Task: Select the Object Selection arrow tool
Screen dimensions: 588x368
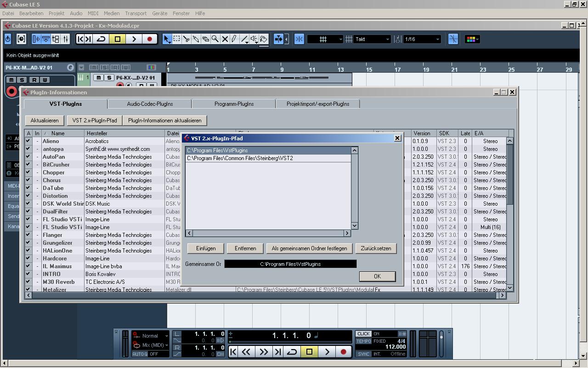Action: click(167, 39)
